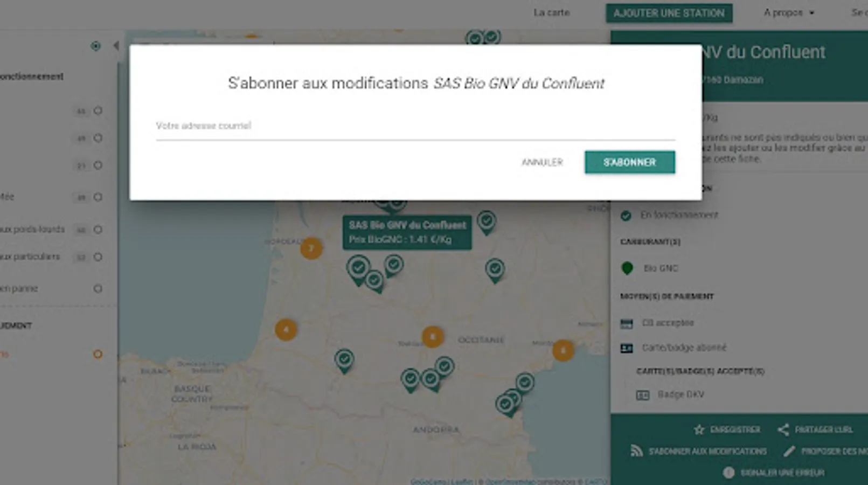Viewport: 868px width, 485px height.
Task: Click the RSS icon for S'ABONNER AUX MODIFICATIONS
Action: coord(636,451)
